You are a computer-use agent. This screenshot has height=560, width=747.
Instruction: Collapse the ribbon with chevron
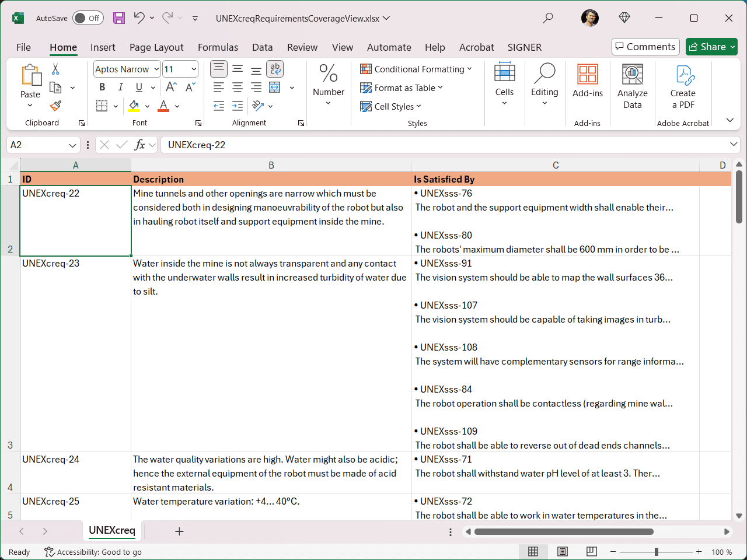(729, 120)
